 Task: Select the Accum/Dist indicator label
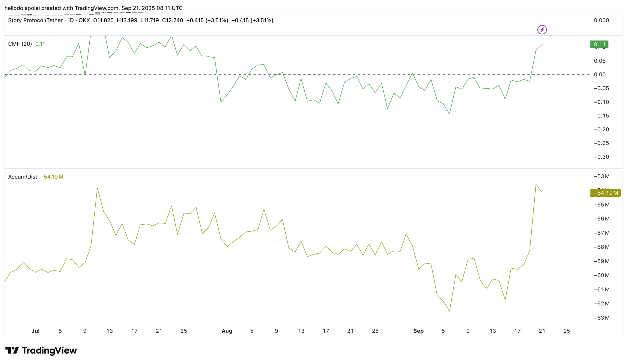tap(23, 177)
